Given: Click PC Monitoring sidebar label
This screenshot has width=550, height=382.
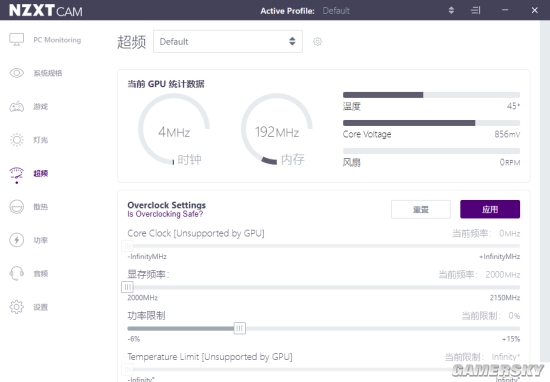Looking at the screenshot, I should tap(57, 40).
